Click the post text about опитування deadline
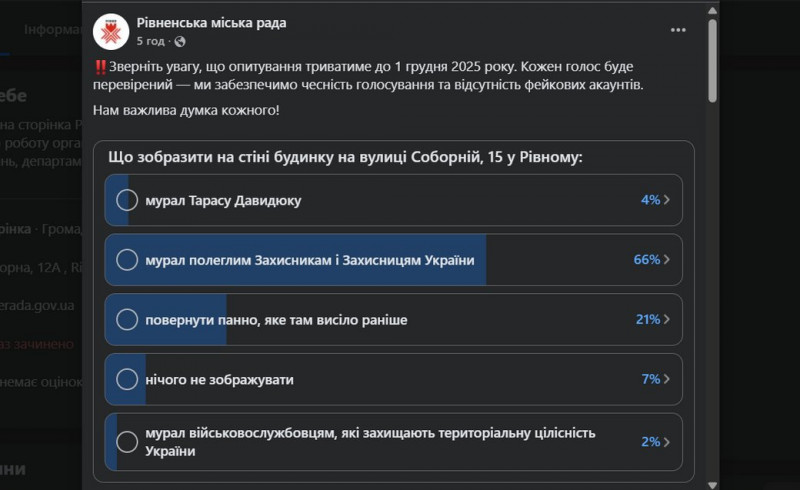Image resolution: width=800 pixels, height=490 pixels. coord(380,77)
